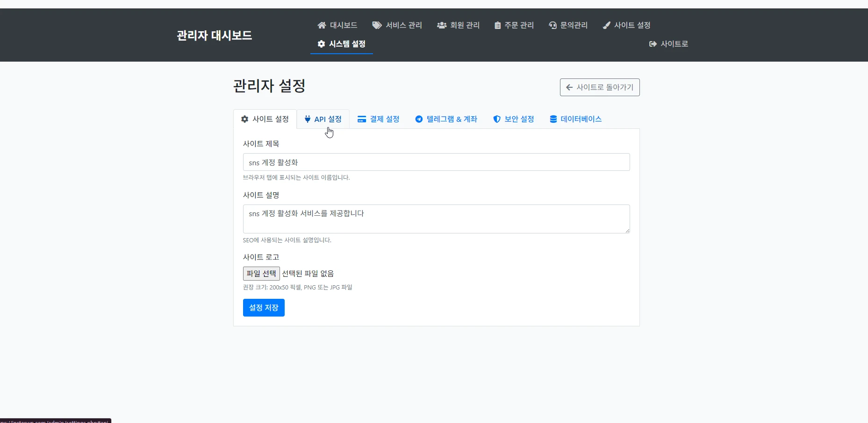Click the document icon beside 주문 관리
This screenshot has height=423, width=868.
click(497, 25)
